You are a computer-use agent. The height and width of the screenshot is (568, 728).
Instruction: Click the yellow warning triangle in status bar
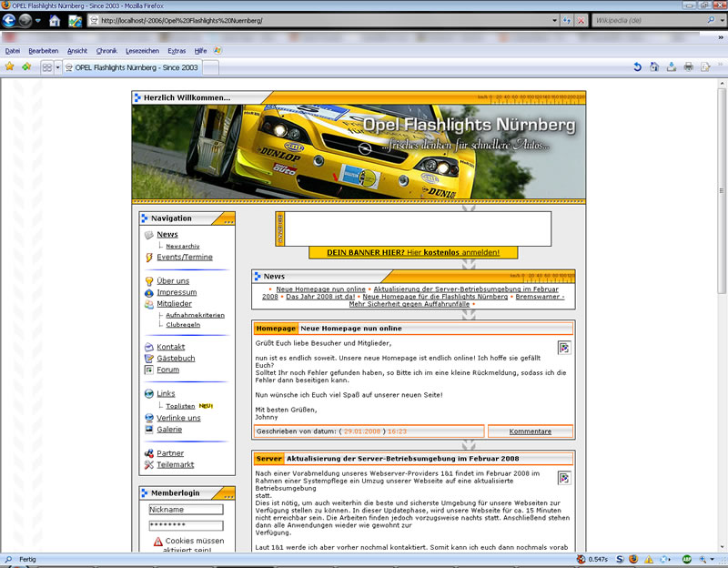(649, 559)
